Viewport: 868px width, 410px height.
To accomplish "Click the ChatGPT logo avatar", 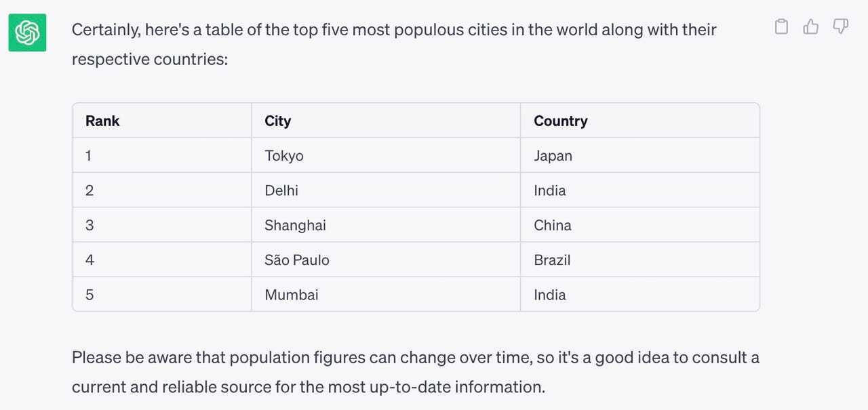I will pyautogui.click(x=27, y=33).
